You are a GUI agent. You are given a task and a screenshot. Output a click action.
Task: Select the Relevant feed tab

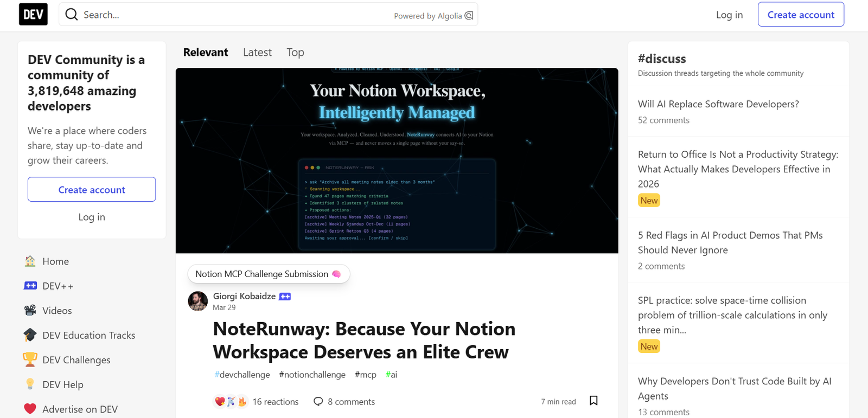[206, 52]
